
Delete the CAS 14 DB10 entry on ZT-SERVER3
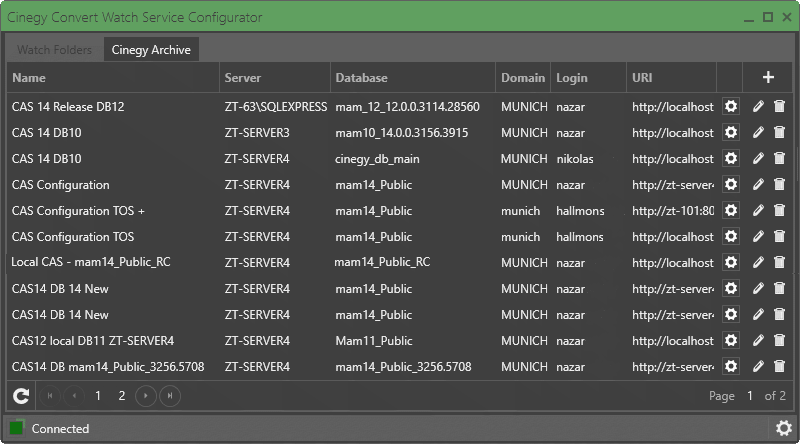tap(779, 132)
